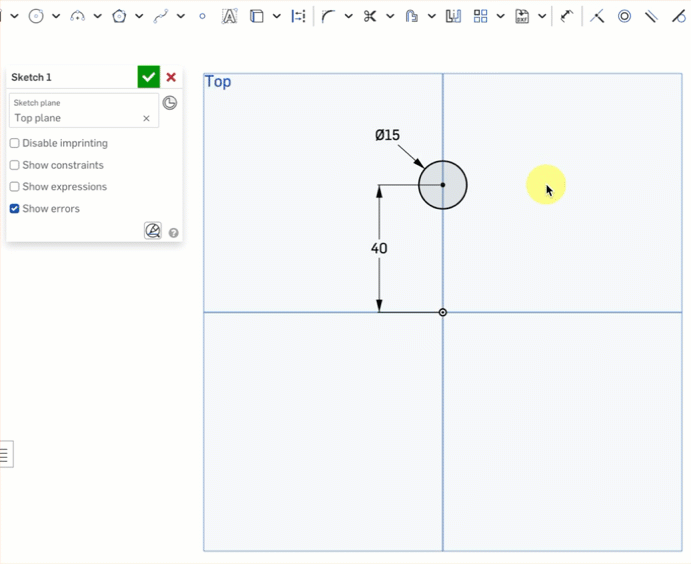Viewport: 691px width, 564px height.
Task: Open the list panel icon at left edge
Action: (5, 454)
